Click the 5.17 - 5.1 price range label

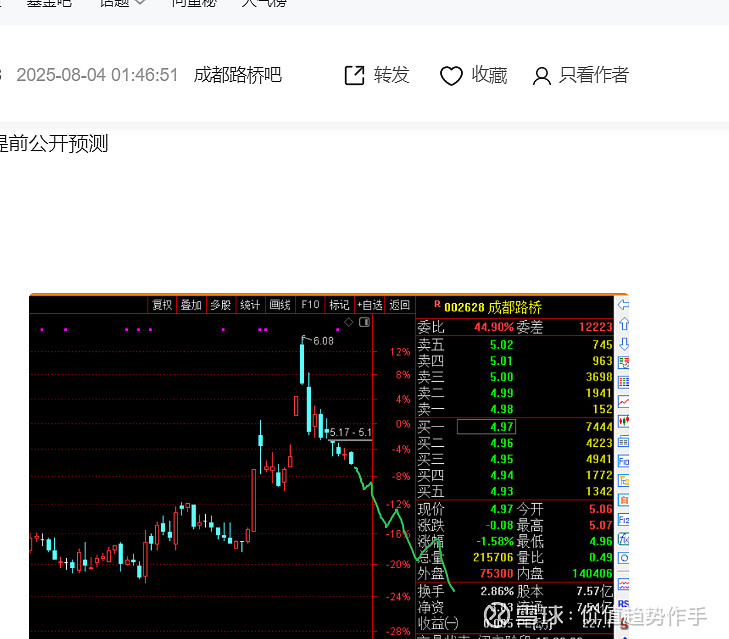coord(351,433)
